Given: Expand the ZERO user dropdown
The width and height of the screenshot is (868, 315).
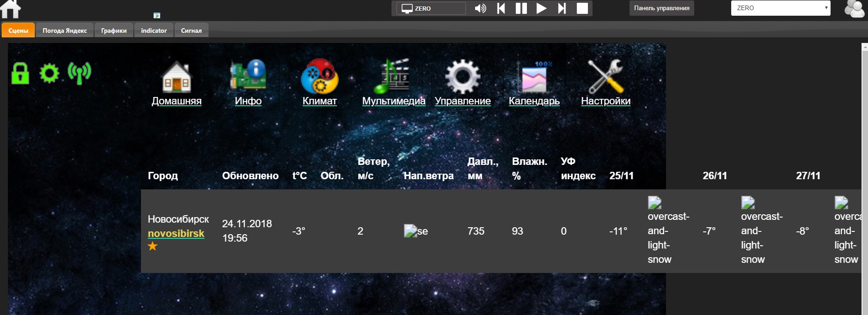Looking at the screenshot, I should coord(781,8).
